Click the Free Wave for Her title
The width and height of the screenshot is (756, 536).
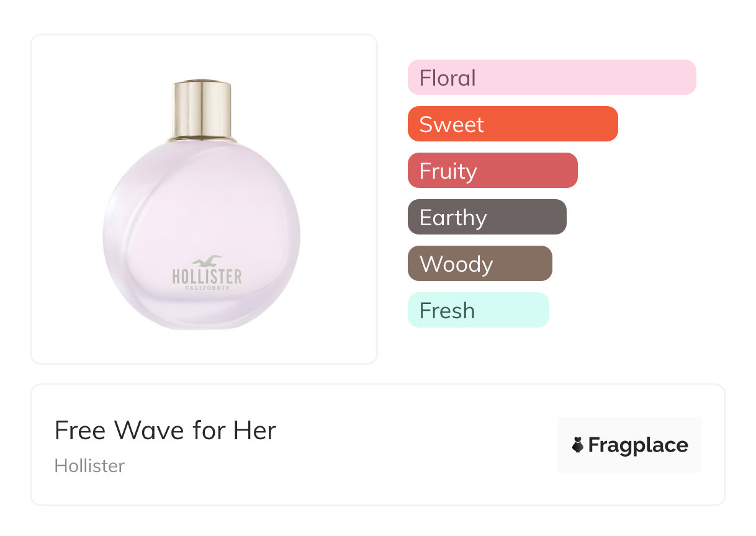point(165,430)
